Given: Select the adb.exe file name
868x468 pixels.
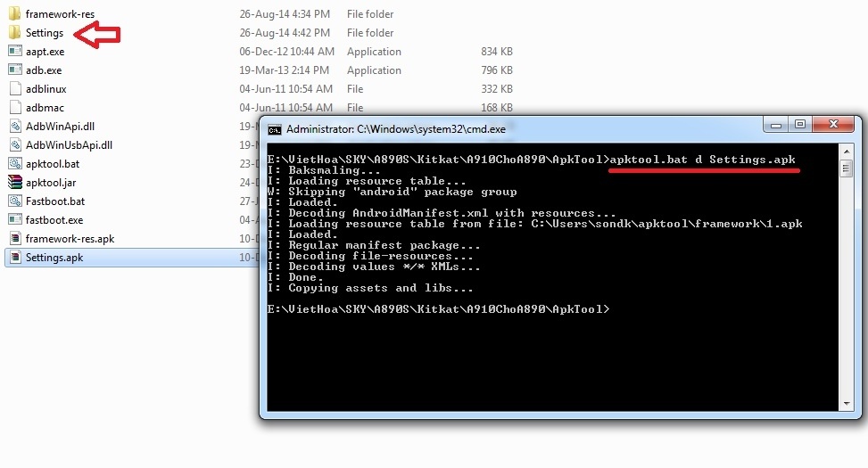Looking at the screenshot, I should click(44, 70).
